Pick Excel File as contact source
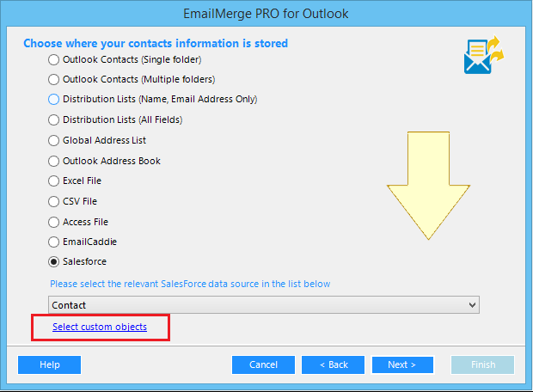533x392 pixels. [x=54, y=181]
